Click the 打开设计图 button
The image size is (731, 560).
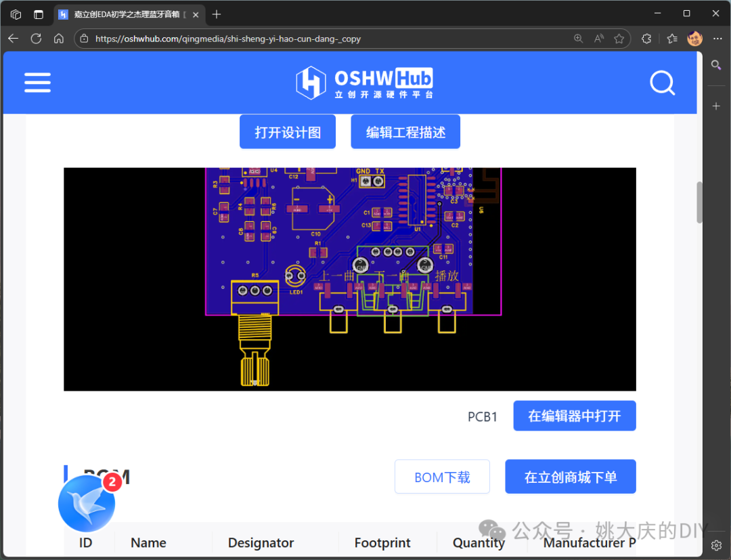tap(288, 132)
